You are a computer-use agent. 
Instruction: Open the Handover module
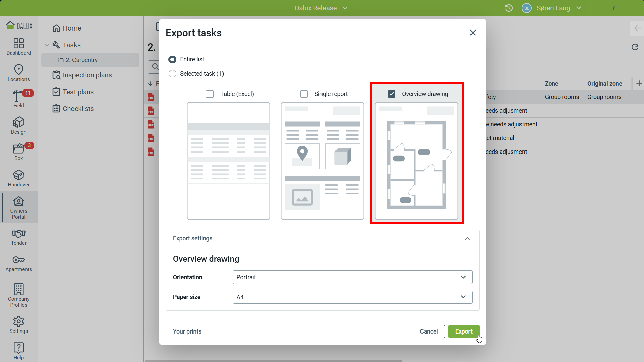19,178
